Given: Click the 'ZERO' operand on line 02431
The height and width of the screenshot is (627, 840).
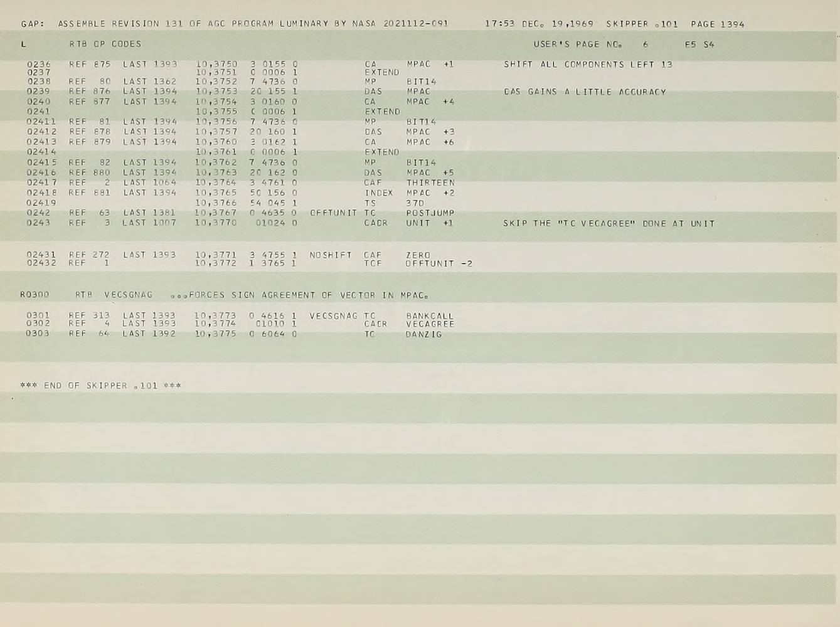Looking at the screenshot, I should pyautogui.click(x=418, y=255).
